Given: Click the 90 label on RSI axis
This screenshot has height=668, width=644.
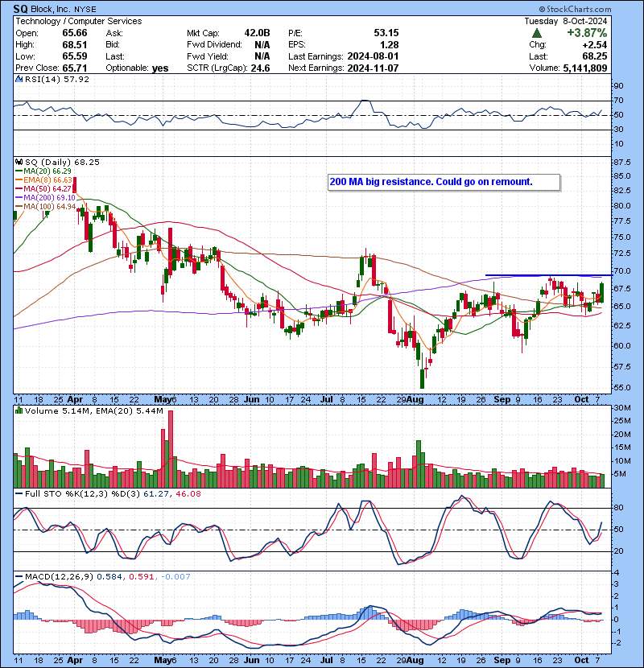Looking at the screenshot, I should point(618,86).
